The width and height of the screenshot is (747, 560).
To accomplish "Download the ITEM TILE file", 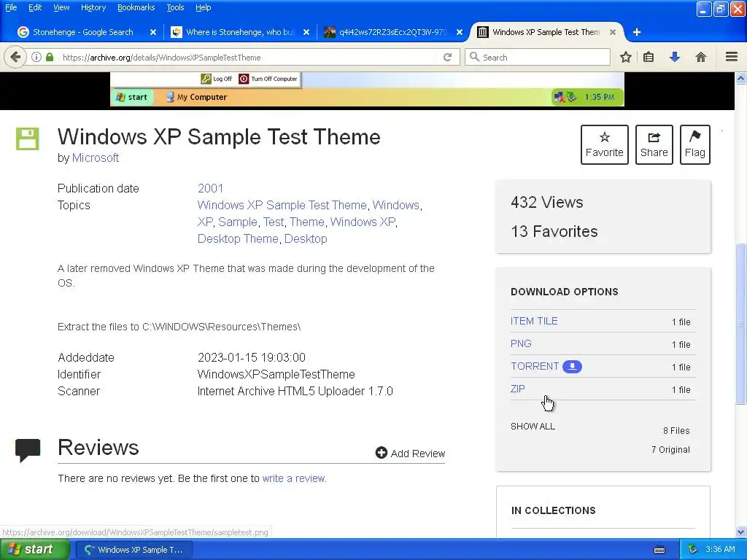I will [534, 321].
